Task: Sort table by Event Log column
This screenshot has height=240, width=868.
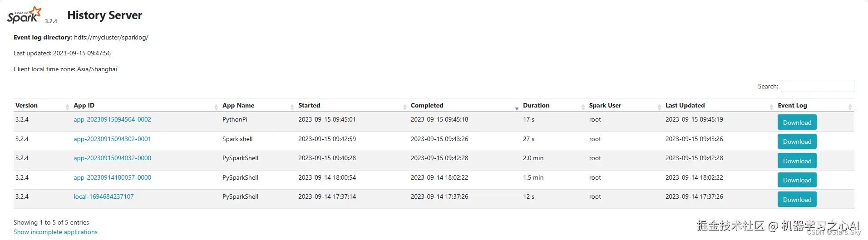Action: tap(792, 106)
